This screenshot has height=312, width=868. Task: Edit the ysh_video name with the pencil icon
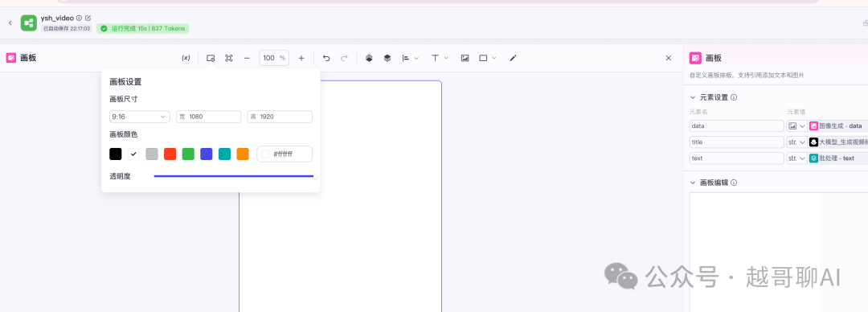coord(88,18)
